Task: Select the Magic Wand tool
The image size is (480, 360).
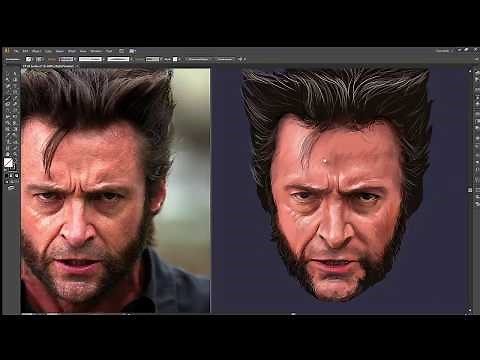Action: (7, 80)
